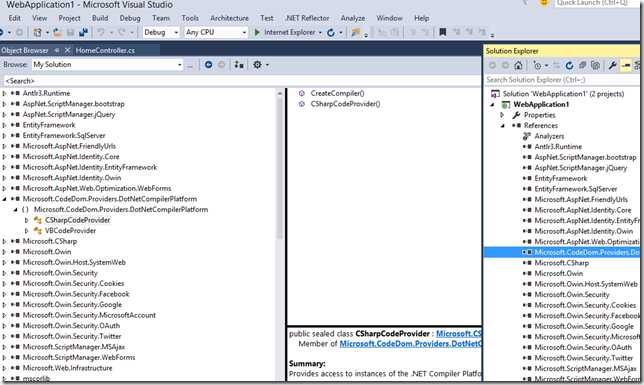Open the Internet Explorer browser dropdown arrow
The height and width of the screenshot is (385, 644).
[x=320, y=32]
